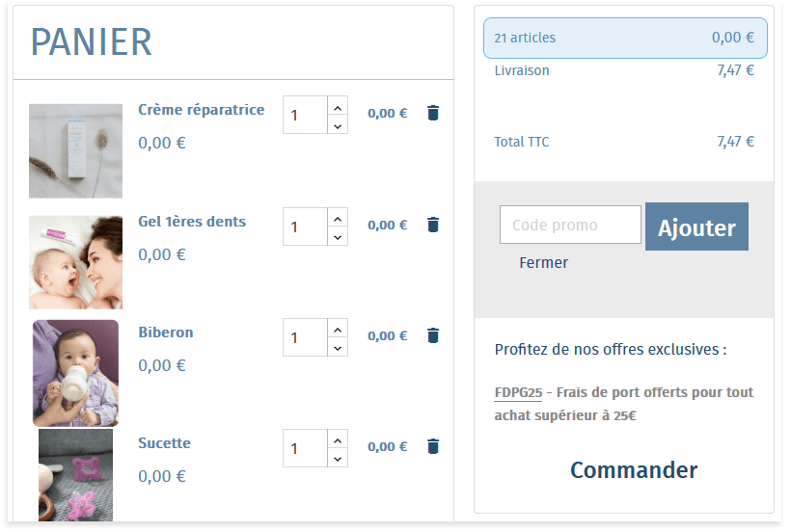Increase the Biberon quantity by one

click(338, 329)
